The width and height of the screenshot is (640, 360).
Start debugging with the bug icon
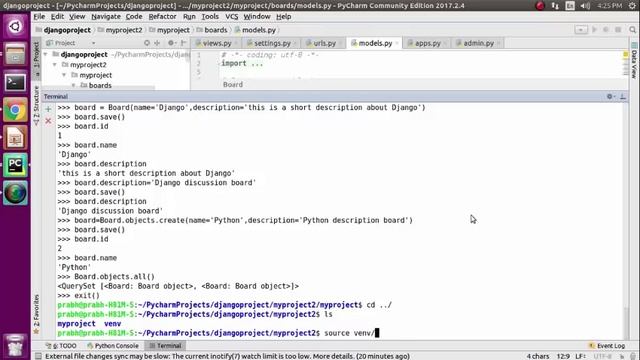pyautogui.click(x=606, y=30)
